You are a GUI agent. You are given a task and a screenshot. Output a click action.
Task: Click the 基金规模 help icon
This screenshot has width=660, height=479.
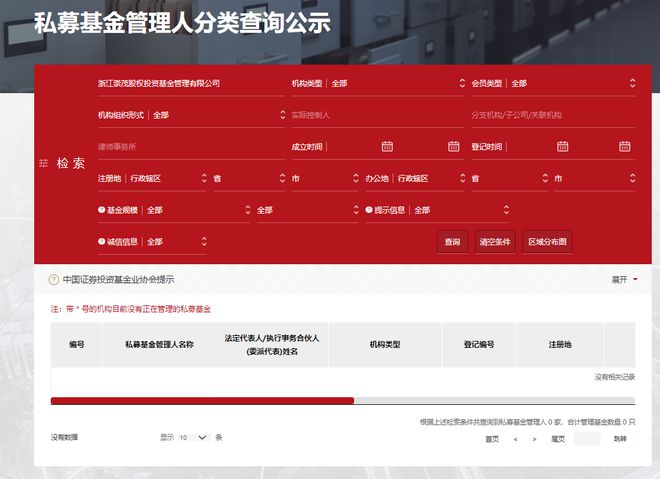(x=101, y=210)
